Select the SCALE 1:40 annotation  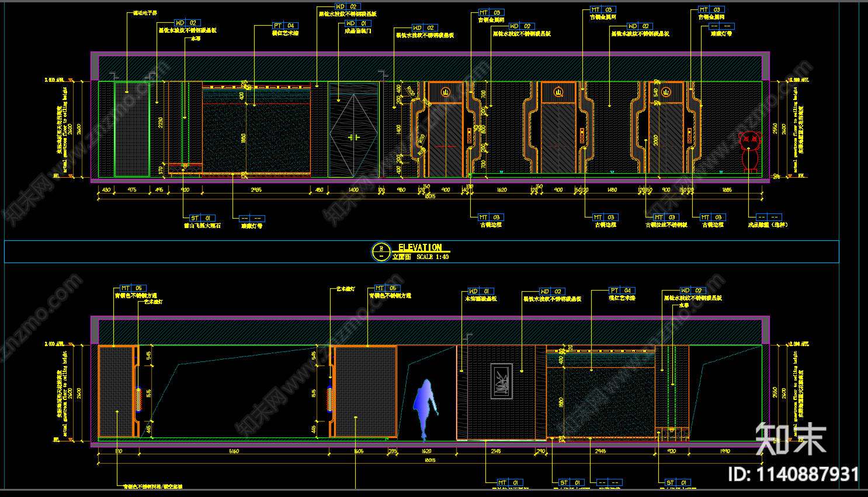(x=433, y=257)
